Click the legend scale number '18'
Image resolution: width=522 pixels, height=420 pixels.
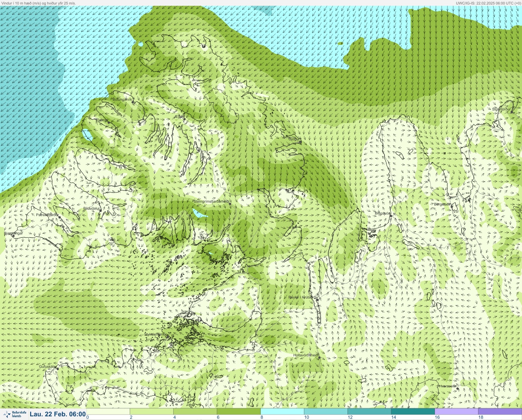tap(481, 417)
